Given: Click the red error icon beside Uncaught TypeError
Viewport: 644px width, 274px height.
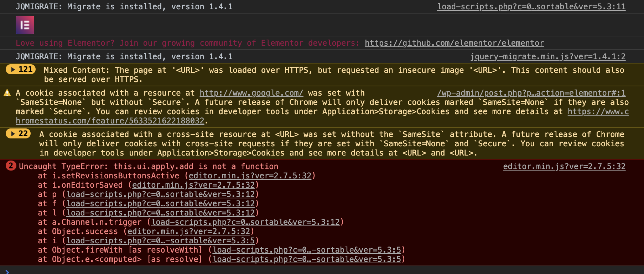Looking at the screenshot, I should pos(10,166).
